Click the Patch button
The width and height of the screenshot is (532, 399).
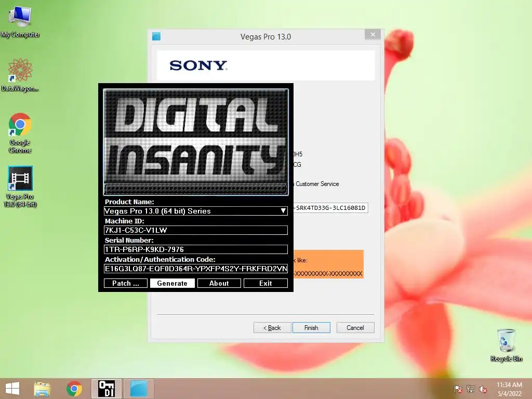pos(126,283)
